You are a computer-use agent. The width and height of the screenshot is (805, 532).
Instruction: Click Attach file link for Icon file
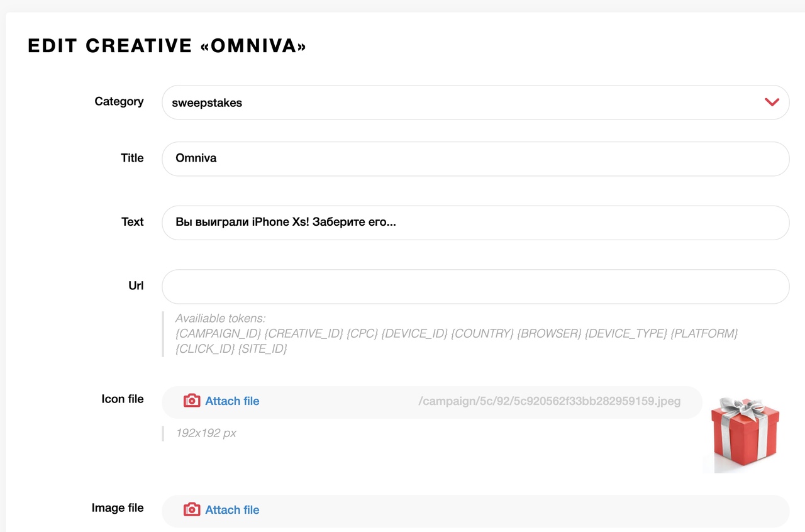pyautogui.click(x=232, y=401)
